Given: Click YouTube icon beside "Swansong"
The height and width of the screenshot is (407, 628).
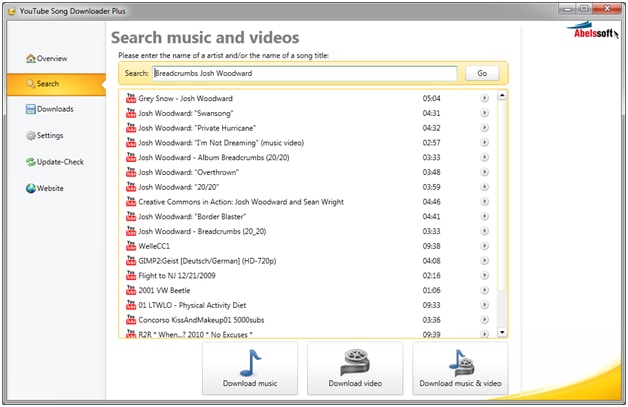Looking at the screenshot, I should click(x=131, y=113).
